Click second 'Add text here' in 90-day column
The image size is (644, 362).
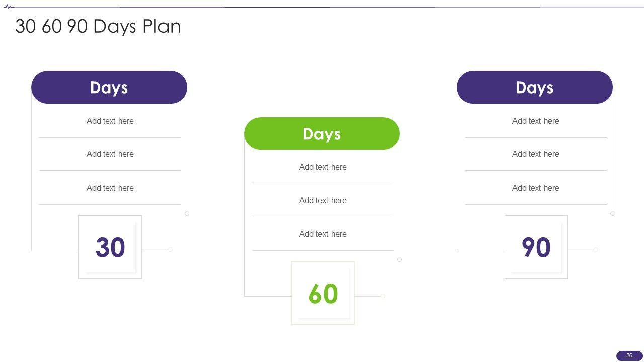pos(536,154)
